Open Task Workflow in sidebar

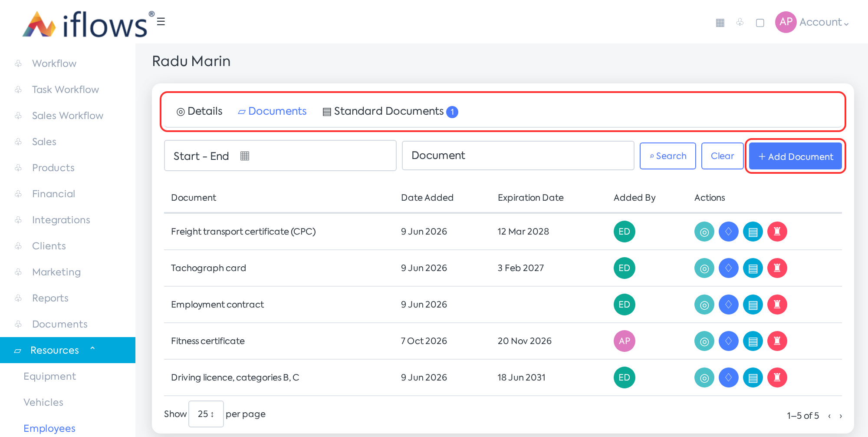click(66, 89)
